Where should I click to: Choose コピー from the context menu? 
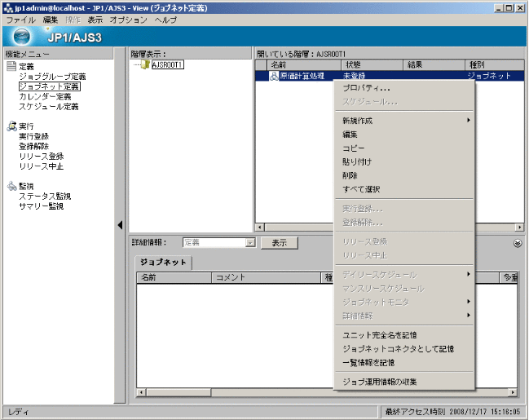click(404, 148)
